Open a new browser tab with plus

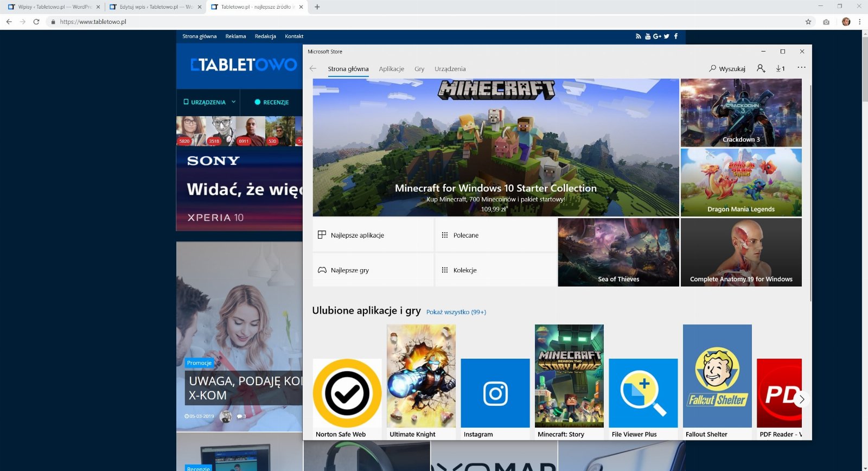click(317, 7)
